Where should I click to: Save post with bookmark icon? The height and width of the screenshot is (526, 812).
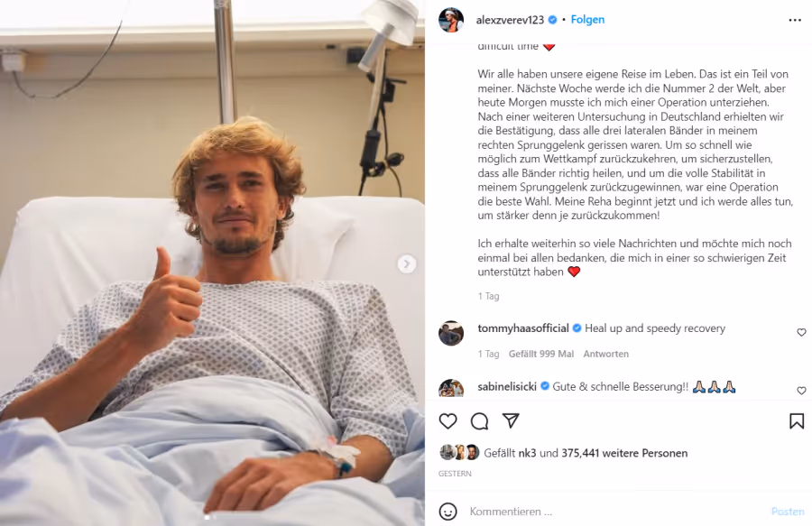[x=797, y=421]
